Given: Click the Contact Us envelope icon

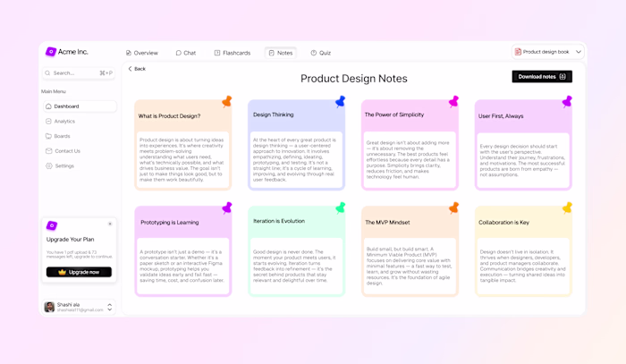Looking at the screenshot, I should [49, 151].
